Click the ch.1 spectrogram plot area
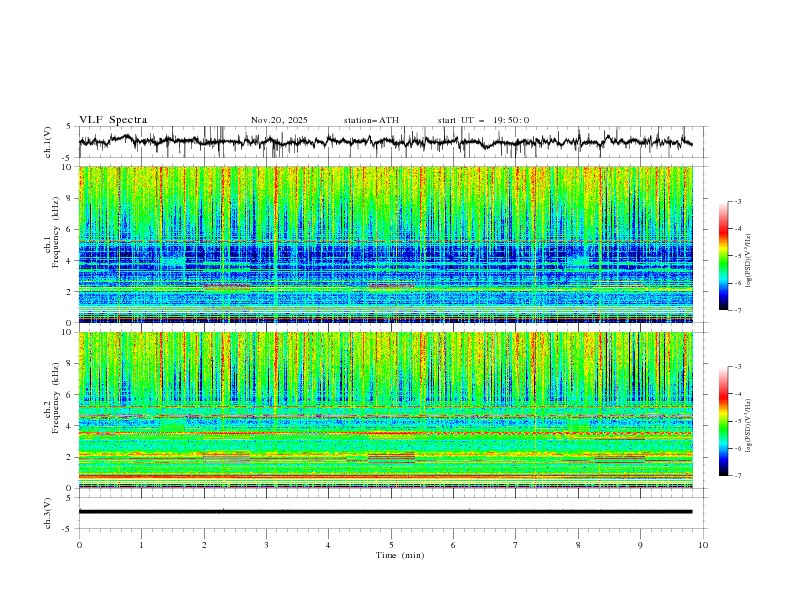This screenshot has width=792, height=612. pyautogui.click(x=385, y=244)
